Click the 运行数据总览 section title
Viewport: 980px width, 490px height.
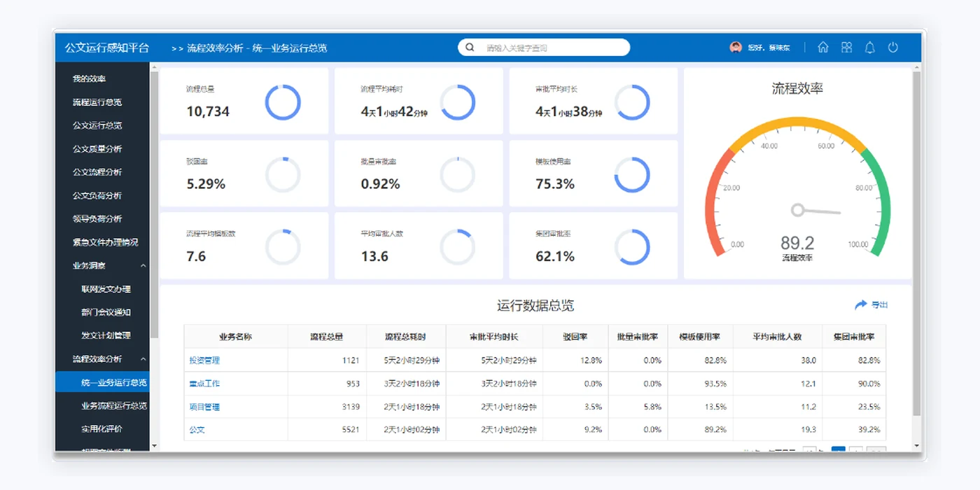pos(535,306)
